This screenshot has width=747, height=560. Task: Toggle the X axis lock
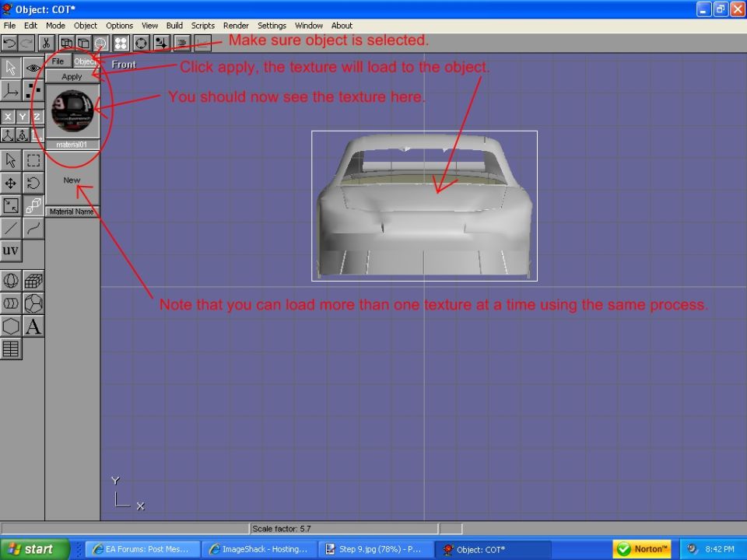pyautogui.click(x=8, y=117)
